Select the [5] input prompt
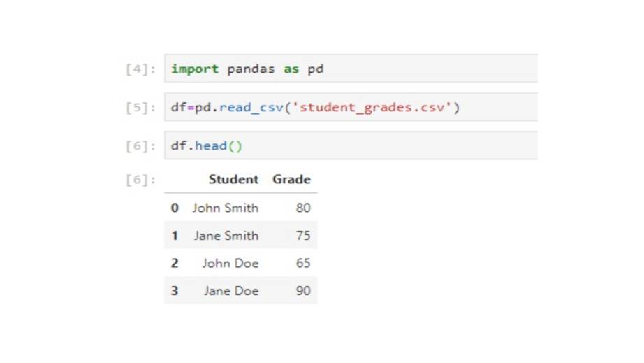This screenshot has height=363, width=644. (140, 108)
